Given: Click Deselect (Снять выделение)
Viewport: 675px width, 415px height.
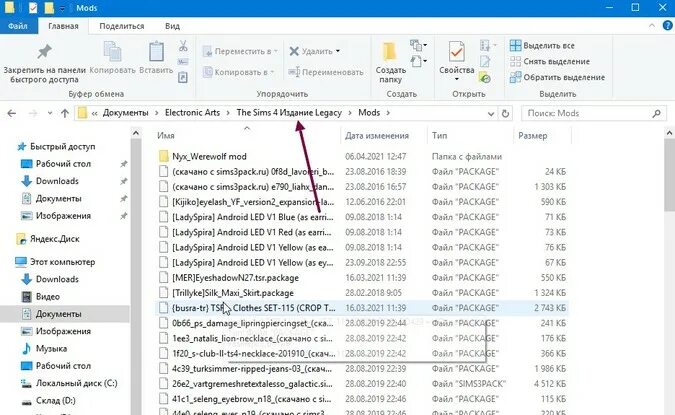Looking at the screenshot, I should click(550, 61).
